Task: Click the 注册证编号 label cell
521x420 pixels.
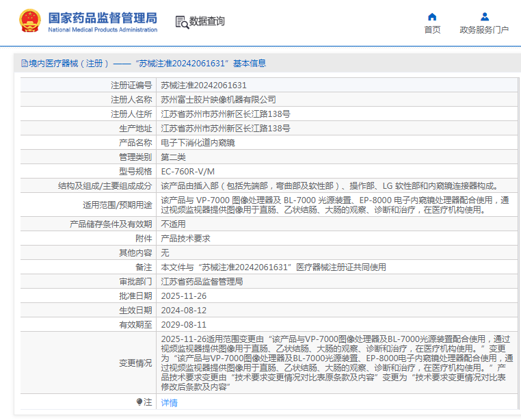Action: click(88, 86)
